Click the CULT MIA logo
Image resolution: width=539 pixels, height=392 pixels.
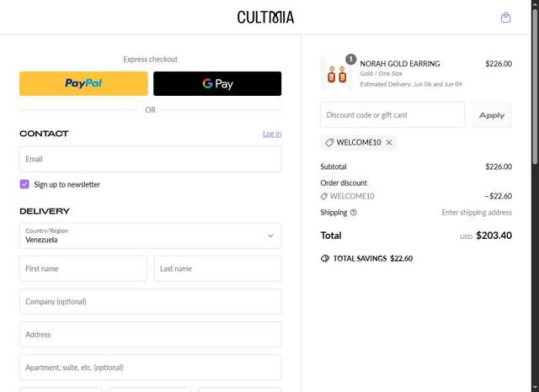(x=265, y=17)
